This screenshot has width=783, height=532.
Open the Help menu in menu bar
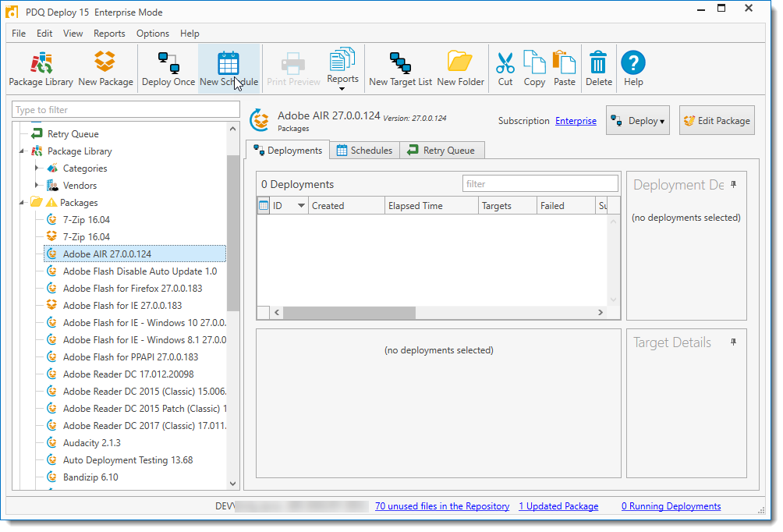coord(190,34)
